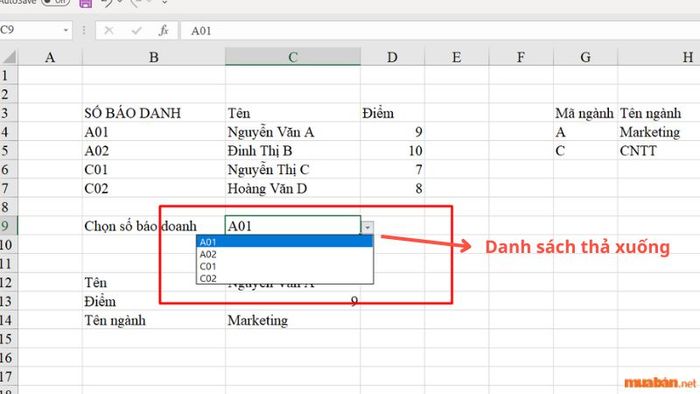Choose A01 in the dropdown list

(x=285, y=242)
